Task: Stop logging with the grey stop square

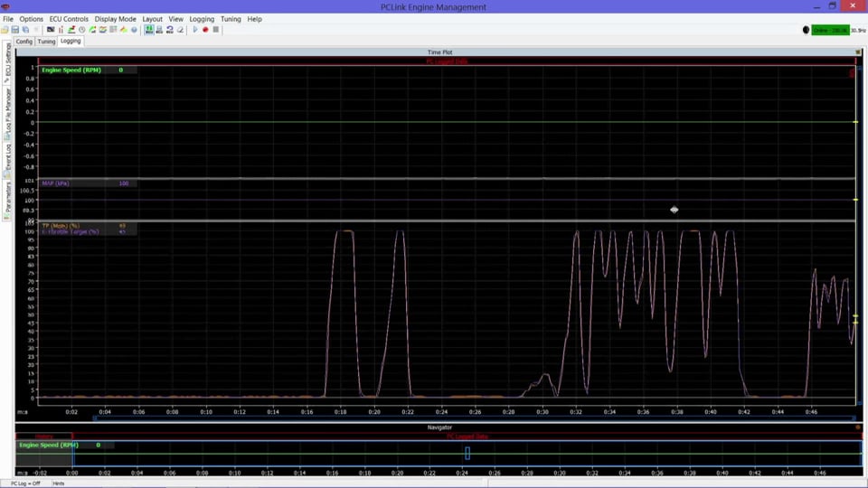Action: point(216,30)
